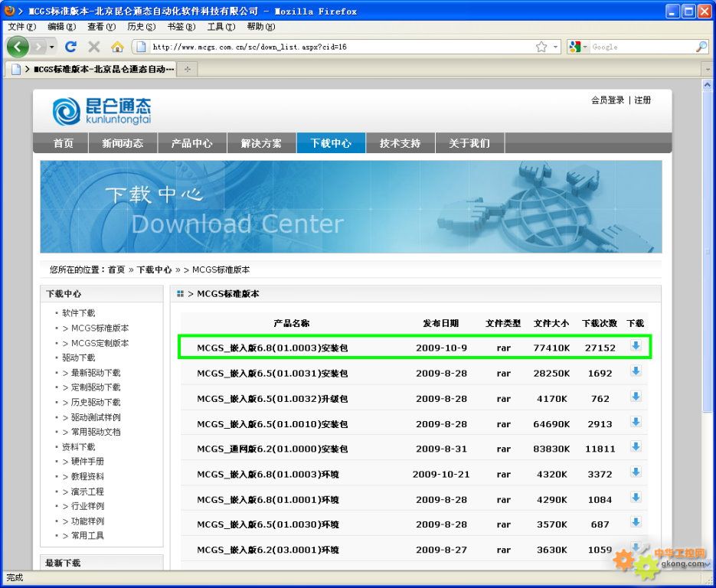Open sidebar link 定制驱动下载

pyautogui.click(x=96, y=387)
